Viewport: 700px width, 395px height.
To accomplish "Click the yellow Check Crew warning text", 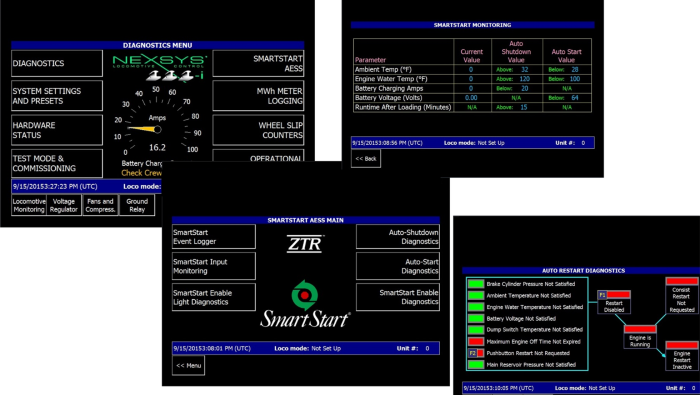I will (x=142, y=173).
